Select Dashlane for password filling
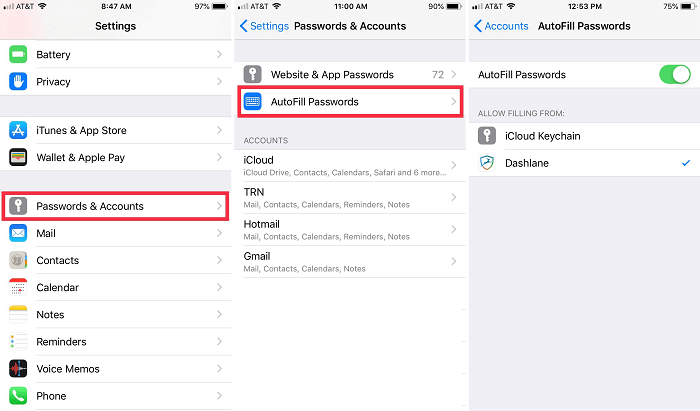700x411 pixels. [x=580, y=162]
